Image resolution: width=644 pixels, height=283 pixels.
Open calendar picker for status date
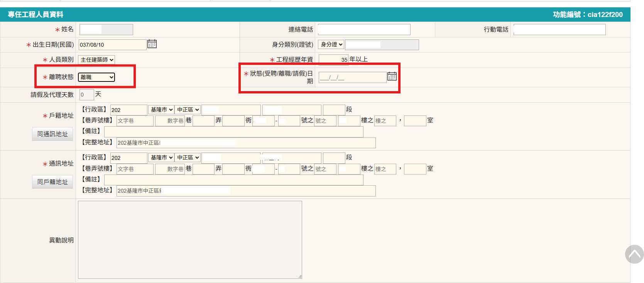[x=392, y=76]
